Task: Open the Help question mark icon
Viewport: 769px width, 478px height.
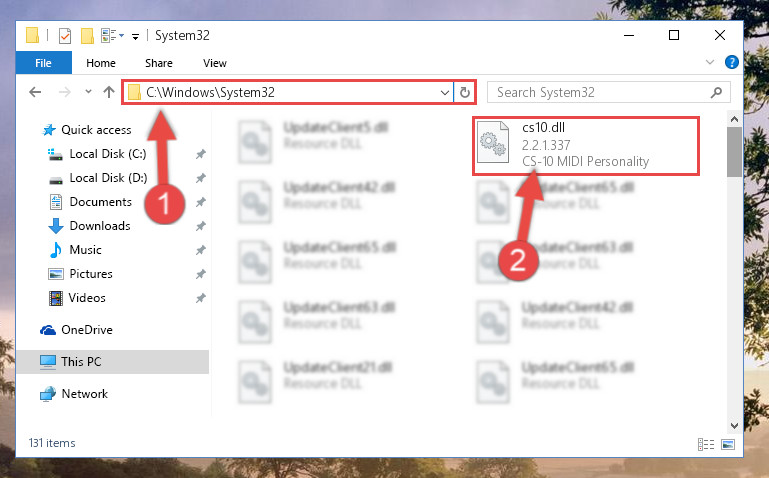Action: [x=731, y=62]
